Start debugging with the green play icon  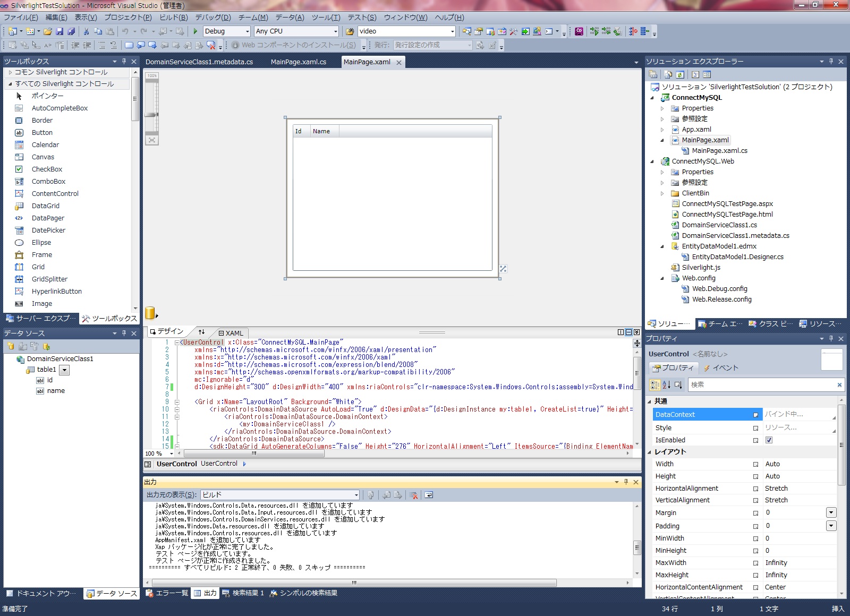[195, 31]
